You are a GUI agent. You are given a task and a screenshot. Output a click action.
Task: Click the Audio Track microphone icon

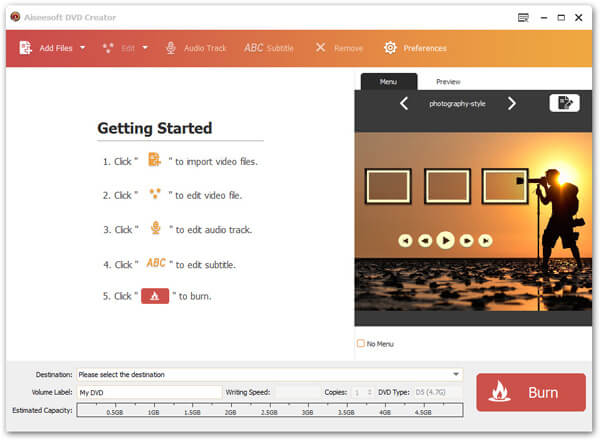click(171, 48)
